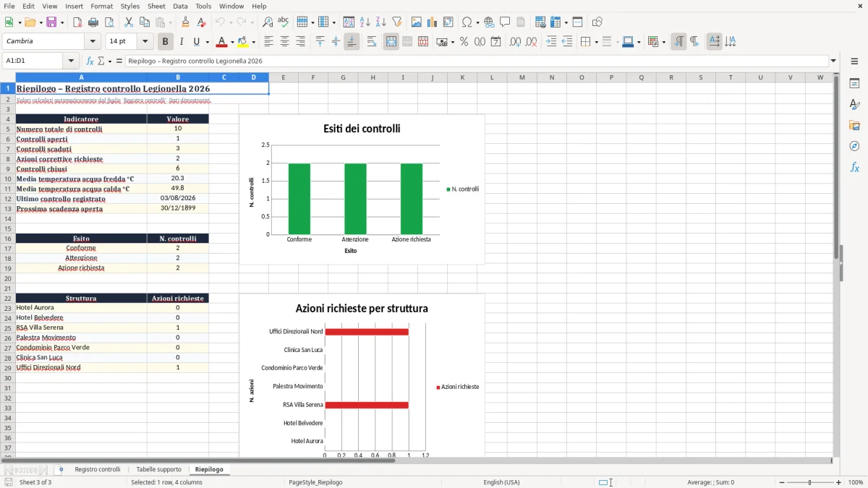Toggle Align Bottom button
Screen dimensions: 868x488
point(352,42)
